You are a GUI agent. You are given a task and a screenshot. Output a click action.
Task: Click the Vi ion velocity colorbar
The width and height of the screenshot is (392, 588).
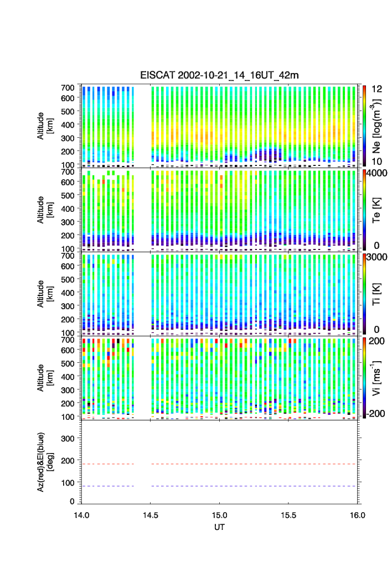364,378
